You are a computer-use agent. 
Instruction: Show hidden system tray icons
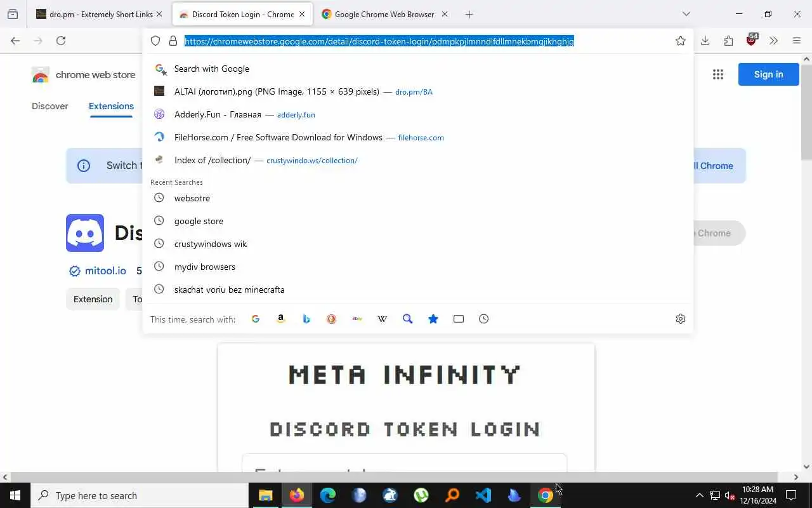[699, 495]
